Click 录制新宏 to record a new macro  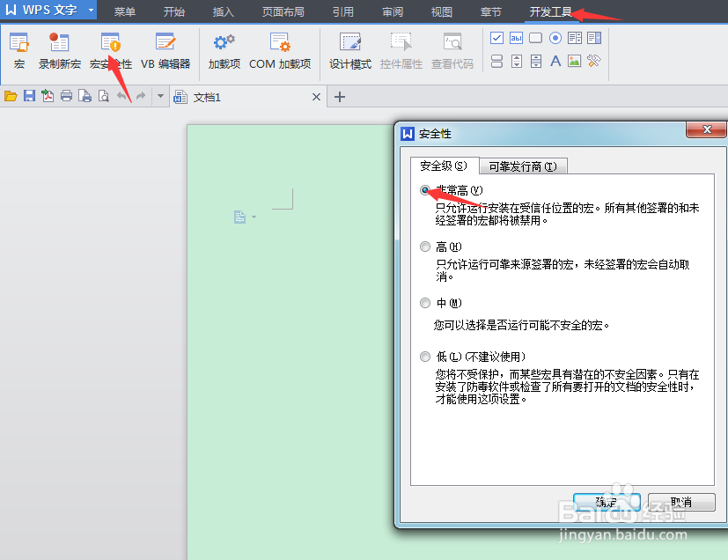tap(59, 50)
